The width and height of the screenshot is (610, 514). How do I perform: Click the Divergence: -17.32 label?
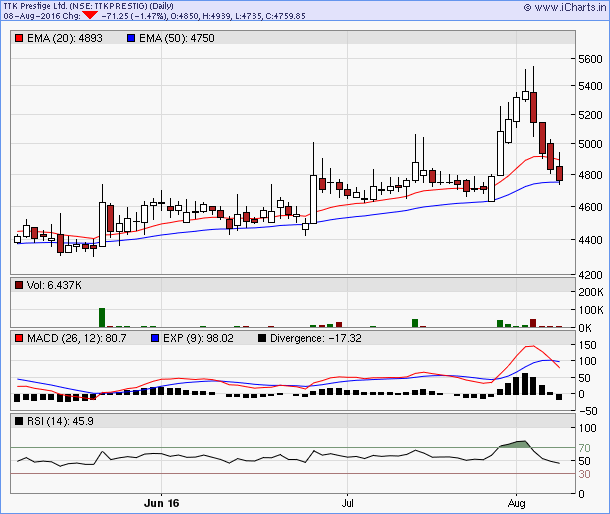coord(316,338)
